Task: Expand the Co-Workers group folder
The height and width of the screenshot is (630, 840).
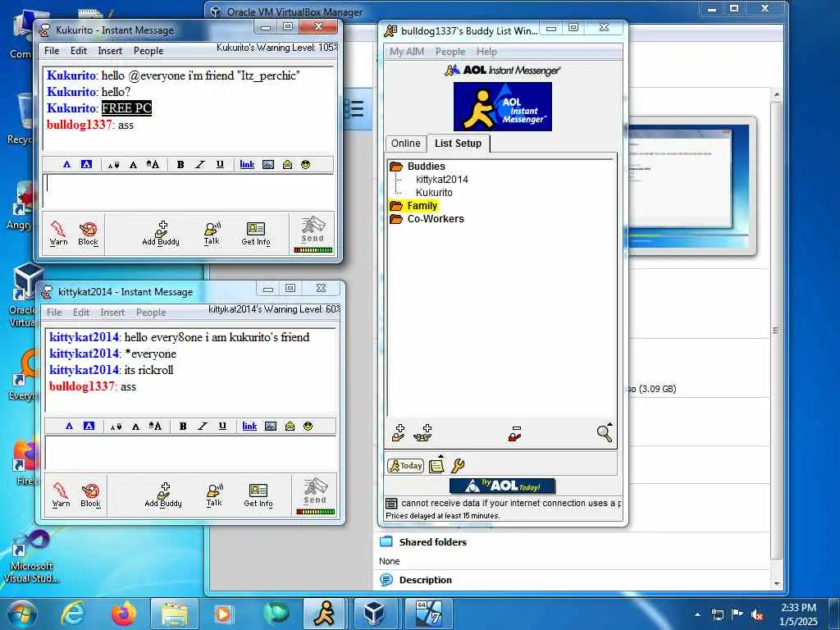Action: pos(396,219)
